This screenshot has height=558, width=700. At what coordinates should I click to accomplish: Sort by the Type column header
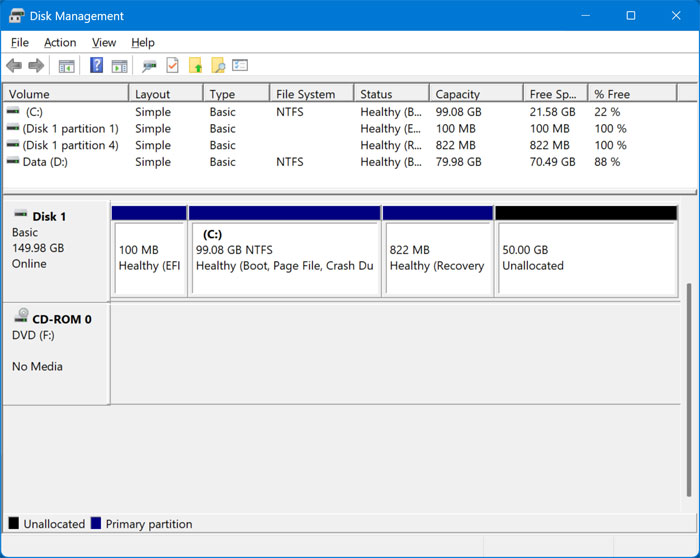(237, 94)
